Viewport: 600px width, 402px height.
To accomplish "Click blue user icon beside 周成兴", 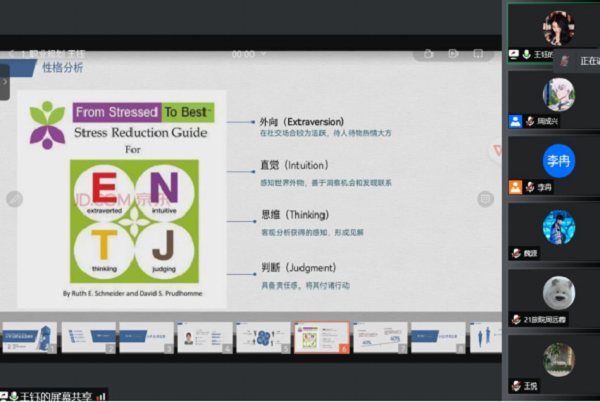I will pos(516,121).
